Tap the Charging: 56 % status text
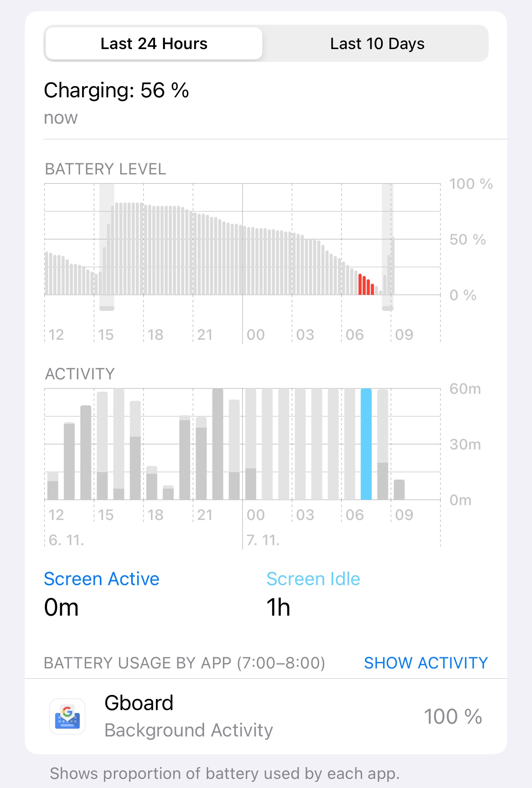532x788 pixels. coord(116,90)
